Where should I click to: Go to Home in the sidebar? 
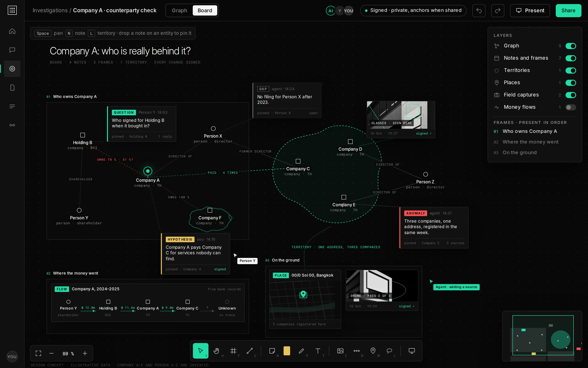pos(12,31)
